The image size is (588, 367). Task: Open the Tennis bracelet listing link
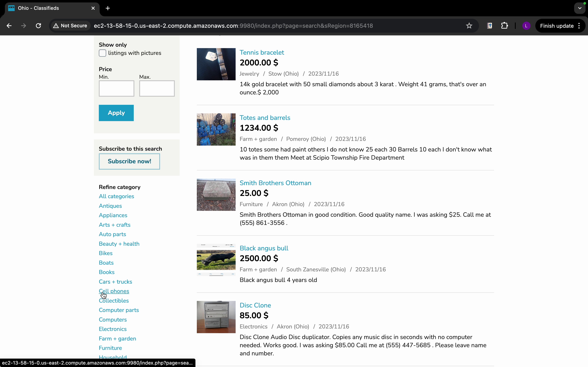[262, 52]
